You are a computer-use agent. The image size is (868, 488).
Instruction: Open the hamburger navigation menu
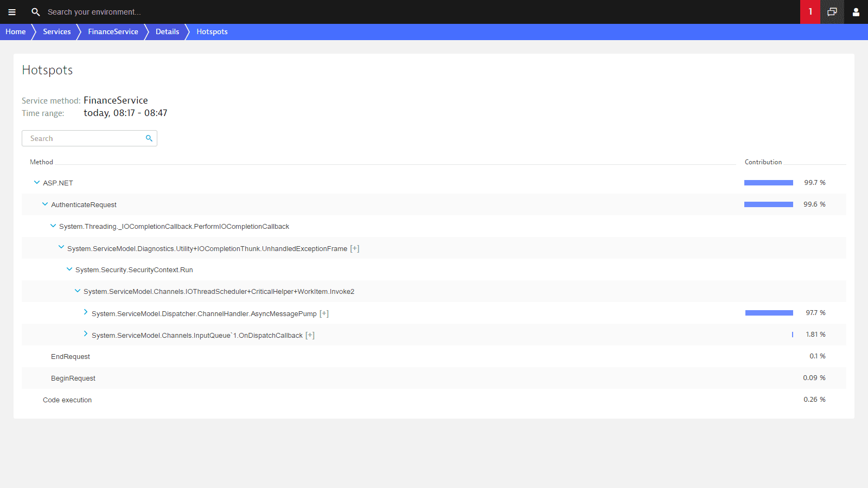[12, 12]
